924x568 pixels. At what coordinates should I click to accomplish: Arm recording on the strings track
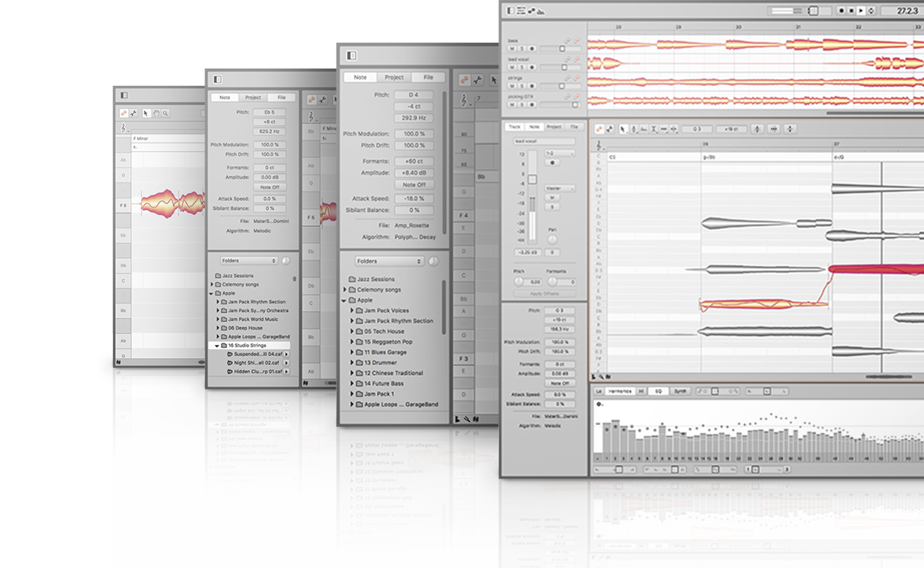532,86
